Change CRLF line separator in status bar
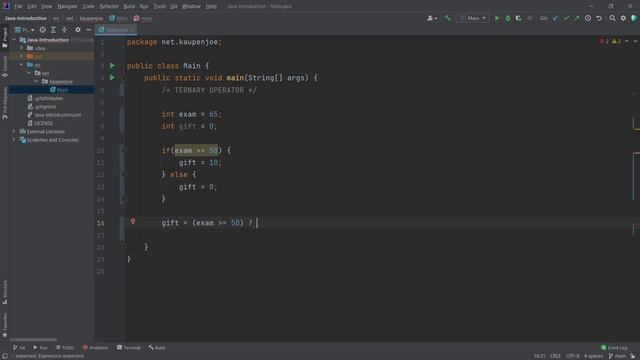Viewport: 640px width, 360px height. click(555, 356)
